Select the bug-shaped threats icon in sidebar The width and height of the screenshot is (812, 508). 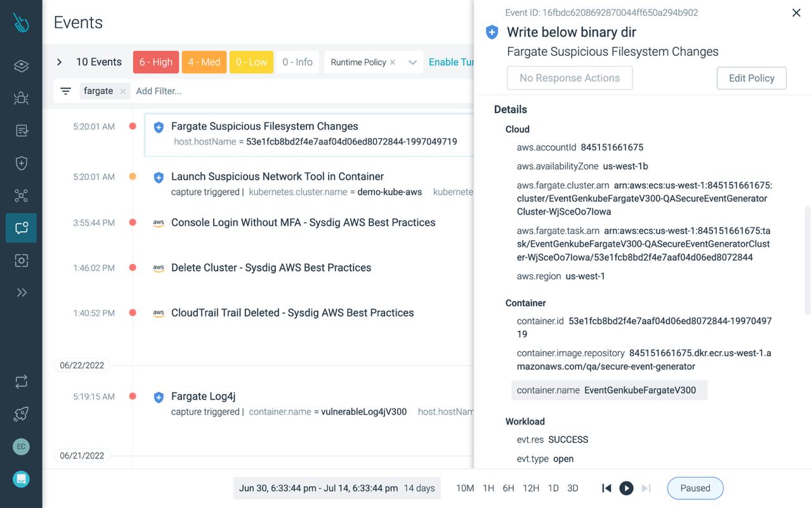pyautogui.click(x=21, y=98)
